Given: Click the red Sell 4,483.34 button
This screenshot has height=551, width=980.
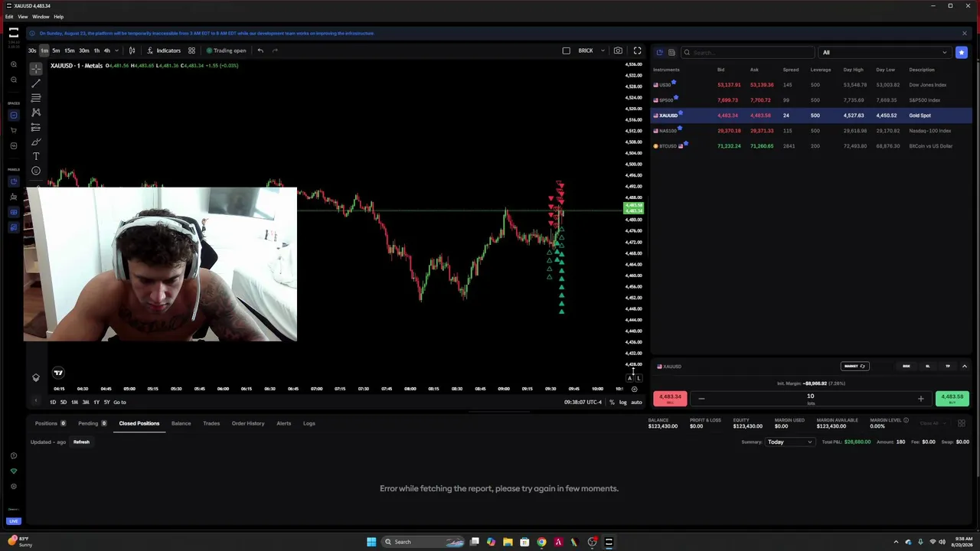Looking at the screenshot, I should point(670,398).
